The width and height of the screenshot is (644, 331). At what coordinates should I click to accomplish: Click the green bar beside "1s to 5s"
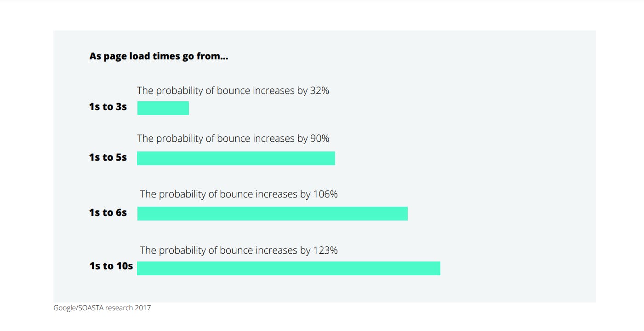coord(236,158)
